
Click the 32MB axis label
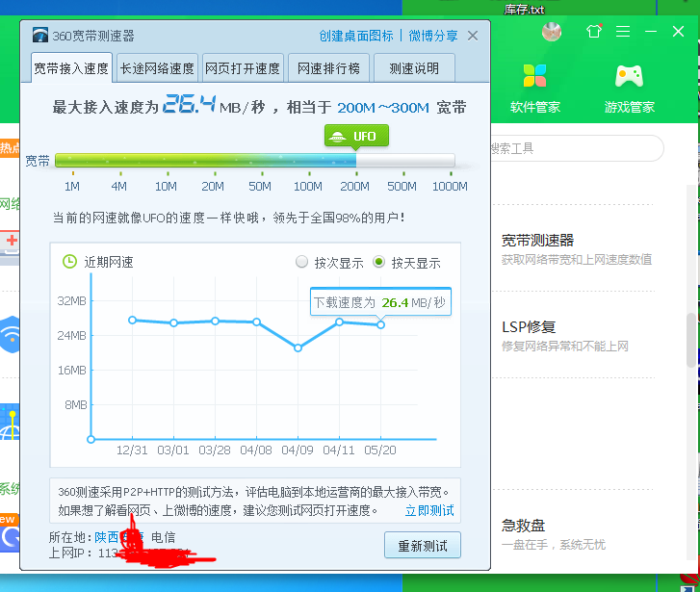[71, 301]
